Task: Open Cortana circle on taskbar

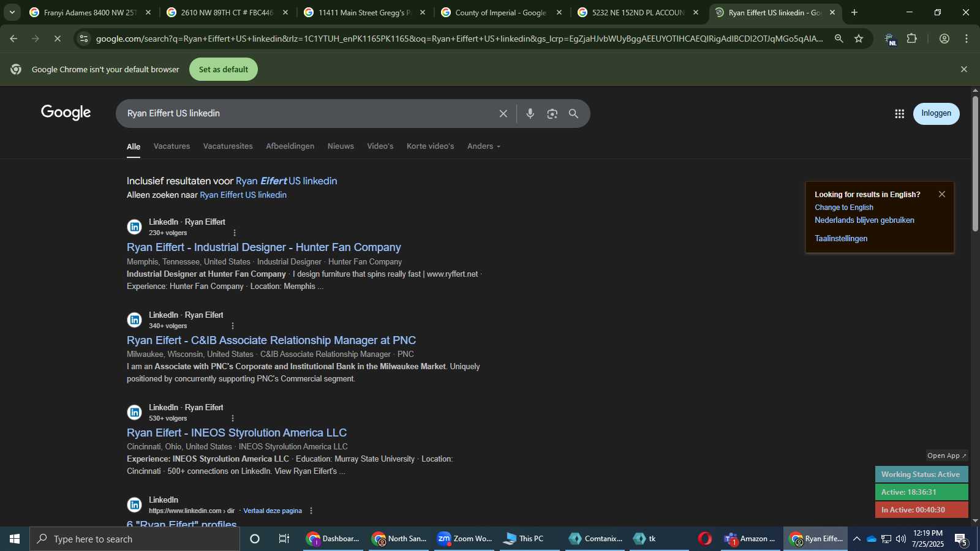Action: [x=255, y=539]
